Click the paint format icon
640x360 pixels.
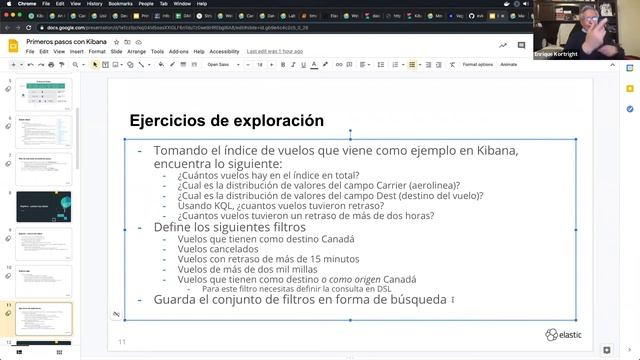62,64
